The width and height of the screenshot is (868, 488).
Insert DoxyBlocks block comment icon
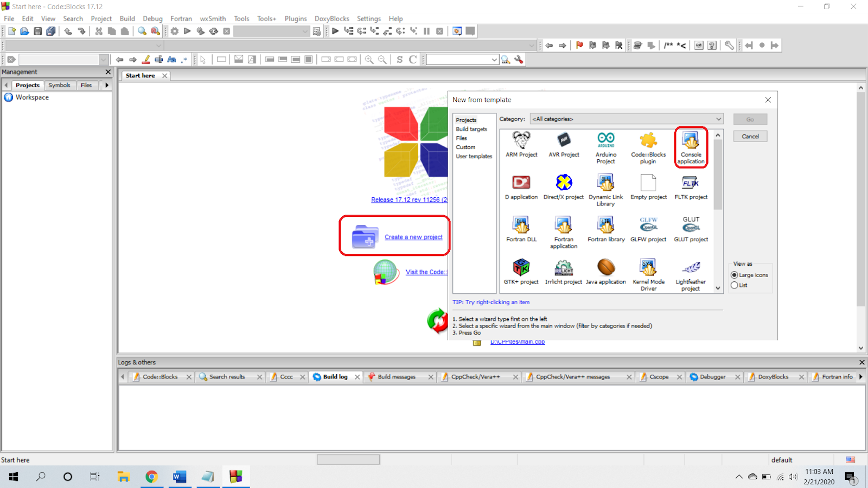tap(668, 46)
